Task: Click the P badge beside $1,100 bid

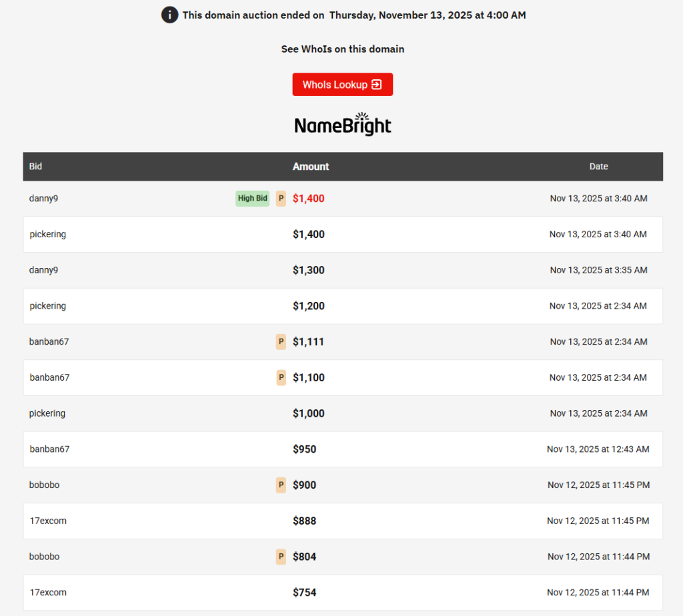Action: click(x=281, y=377)
